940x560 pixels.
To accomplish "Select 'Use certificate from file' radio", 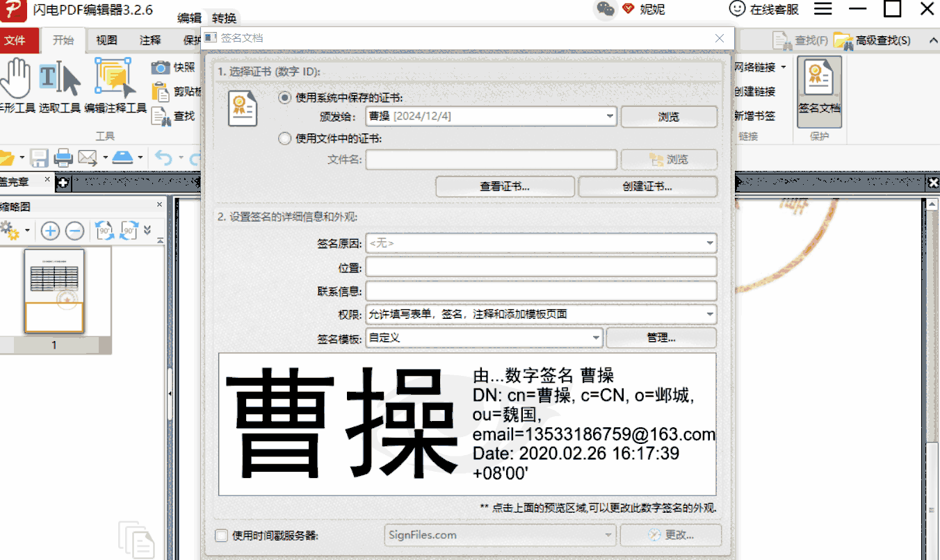I will point(284,138).
